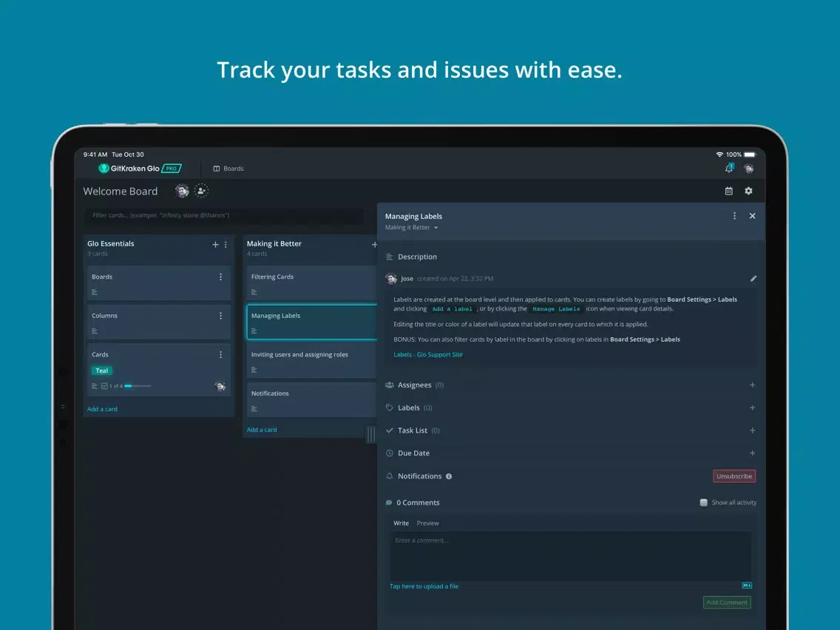Screen dimensions: 840x630
Task: Click the invite user icon
Action: point(201,191)
